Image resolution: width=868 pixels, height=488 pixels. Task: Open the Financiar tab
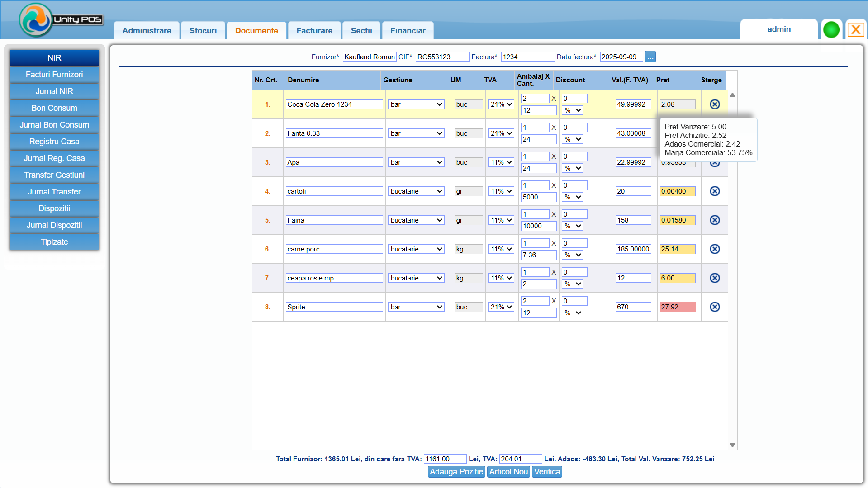(x=408, y=31)
